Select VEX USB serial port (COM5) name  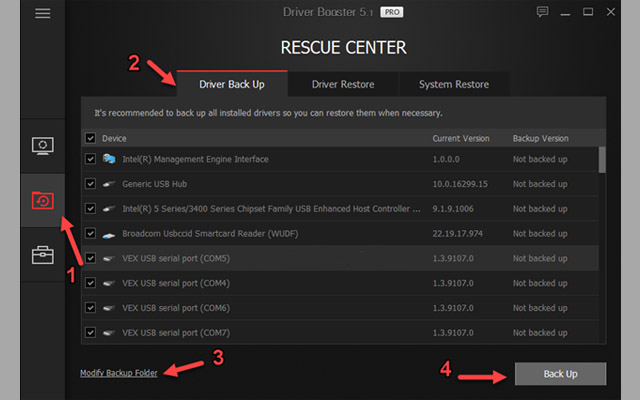(x=176, y=258)
